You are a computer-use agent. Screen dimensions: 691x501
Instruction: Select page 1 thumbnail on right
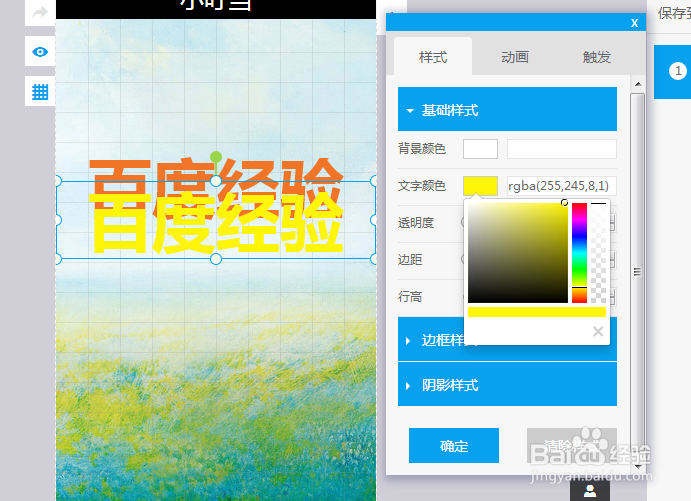[673, 71]
